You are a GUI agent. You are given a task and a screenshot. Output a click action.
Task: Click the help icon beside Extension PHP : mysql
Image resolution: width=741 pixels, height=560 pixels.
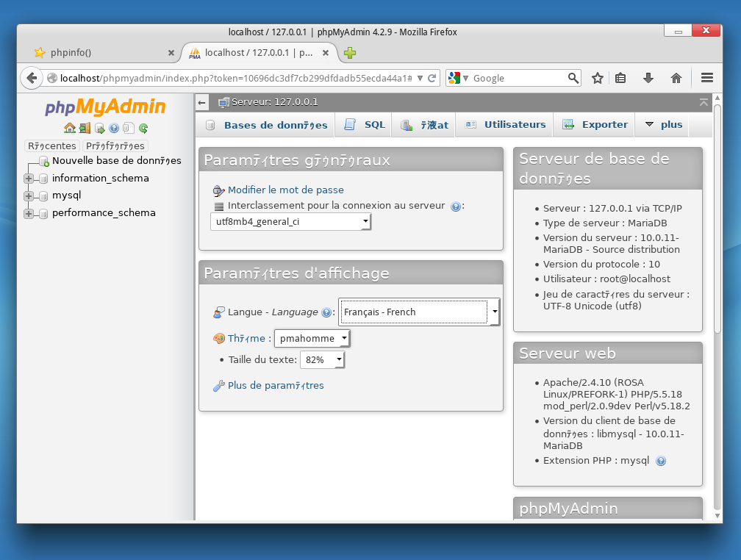click(x=661, y=462)
